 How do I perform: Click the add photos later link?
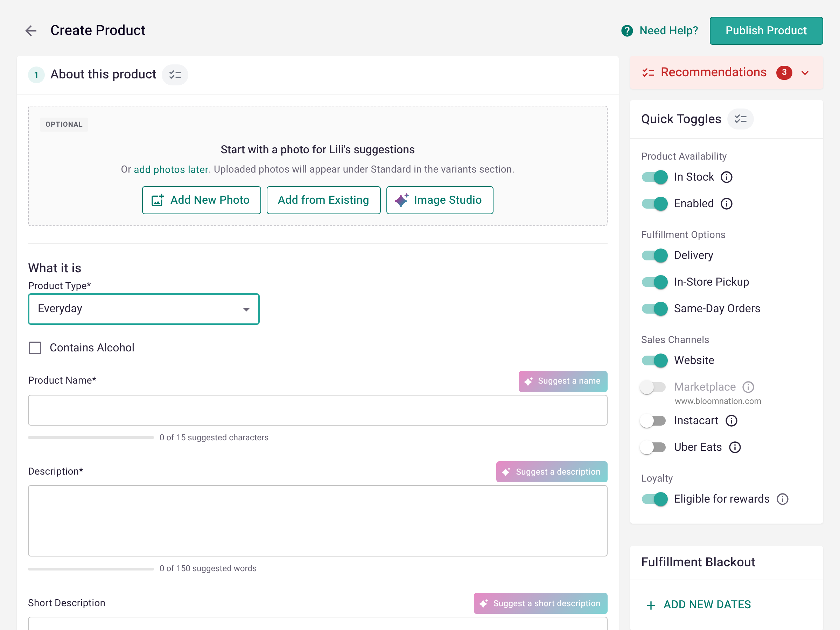[x=171, y=169]
